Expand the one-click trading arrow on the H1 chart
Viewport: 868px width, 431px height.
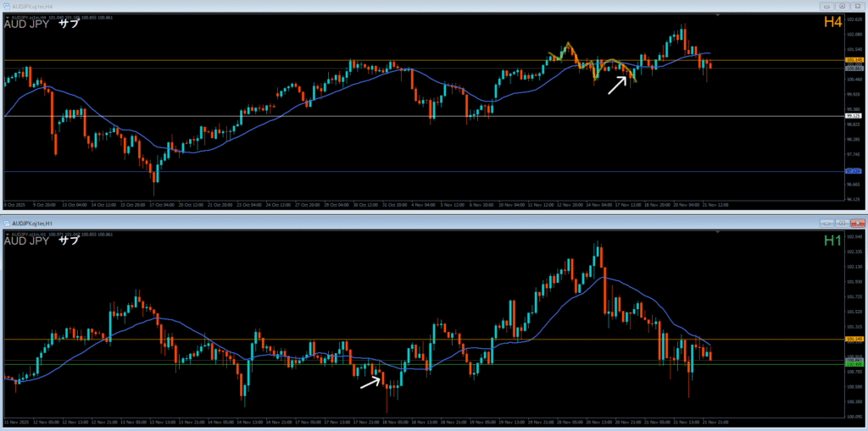pos(7,235)
